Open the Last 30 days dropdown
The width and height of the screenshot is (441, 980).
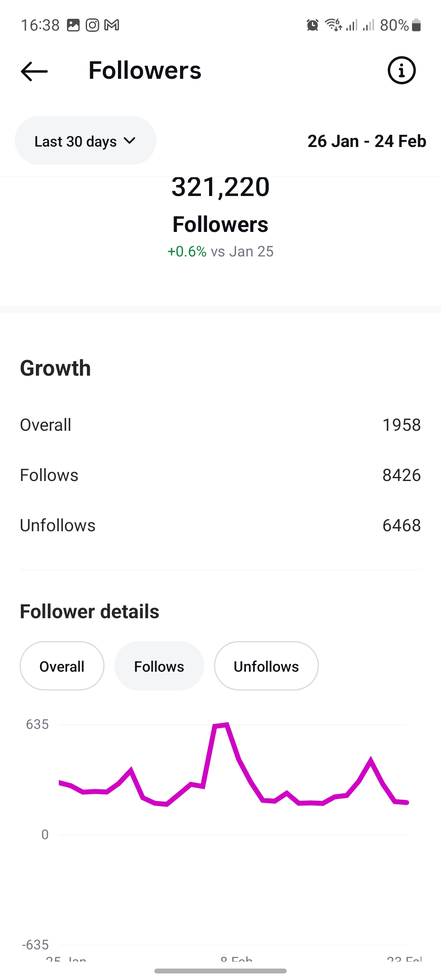click(x=76, y=141)
